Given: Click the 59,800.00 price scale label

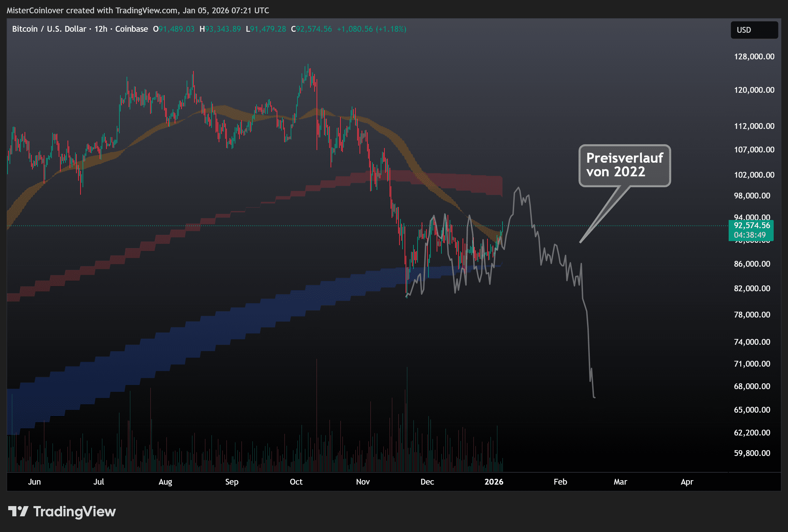Looking at the screenshot, I should point(752,453).
